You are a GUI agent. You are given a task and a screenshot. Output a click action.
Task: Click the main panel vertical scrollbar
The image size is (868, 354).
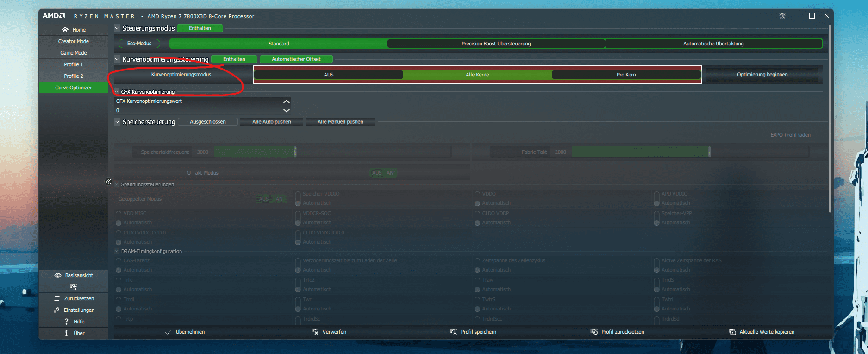pyautogui.click(x=830, y=120)
